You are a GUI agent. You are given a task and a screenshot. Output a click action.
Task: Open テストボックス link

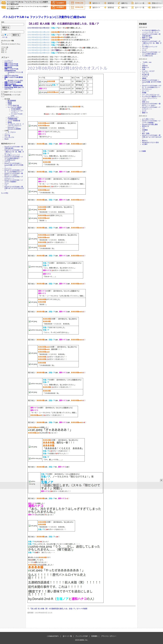tap(9, 137)
